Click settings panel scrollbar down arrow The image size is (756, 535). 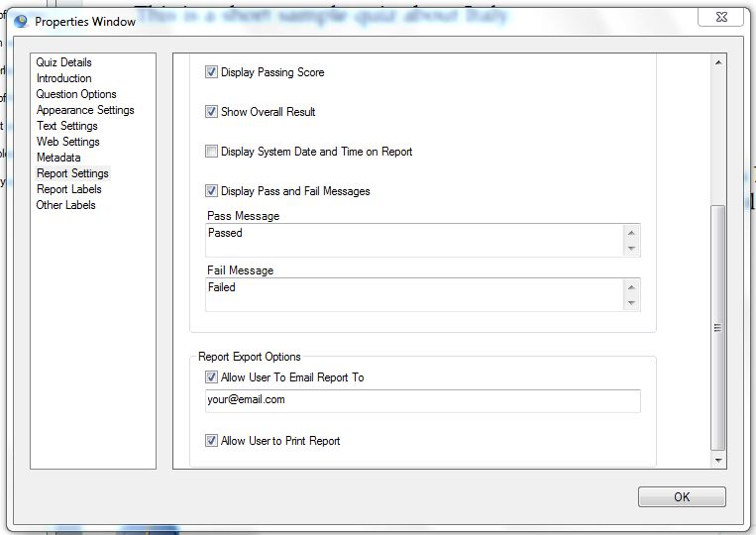(718, 461)
